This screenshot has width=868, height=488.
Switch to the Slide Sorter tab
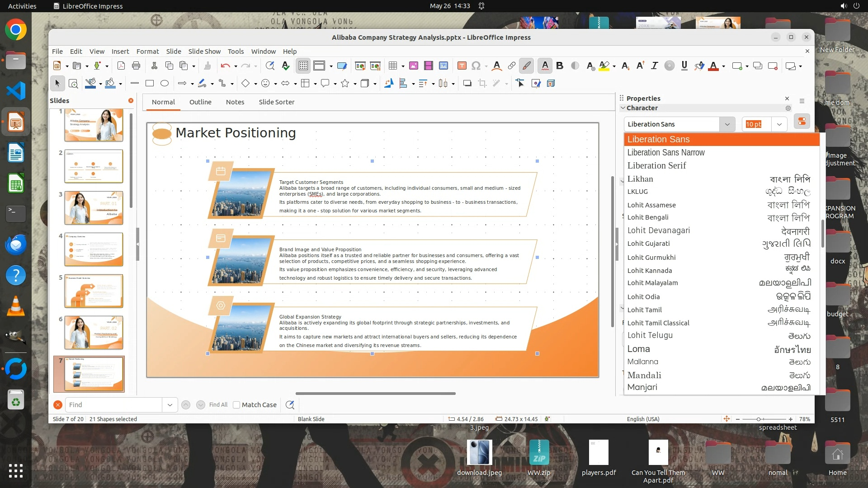click(276, 102)
